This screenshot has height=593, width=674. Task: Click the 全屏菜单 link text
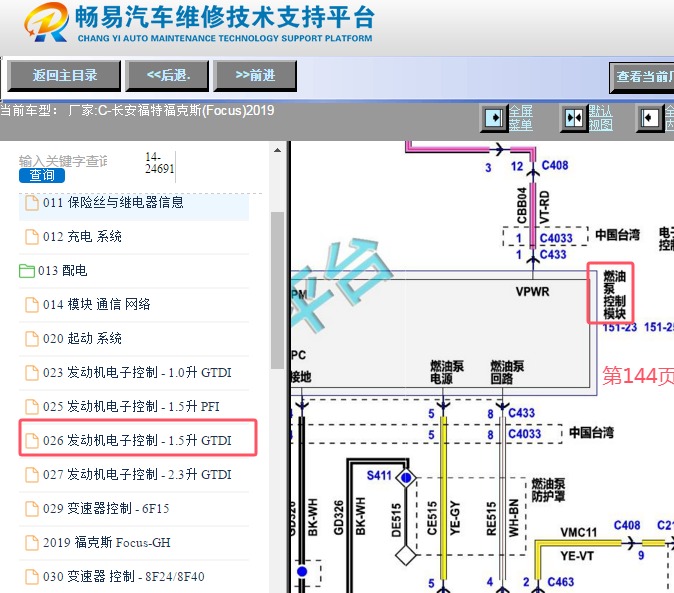coord(521,118)
